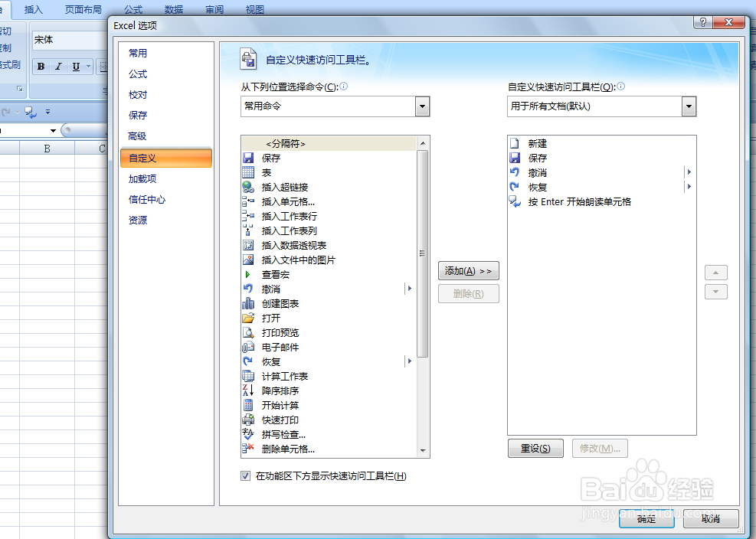Pick the Print Preview (打印预览) icon
This screenshot has height=539, width=756.
(x=248, y=332)
